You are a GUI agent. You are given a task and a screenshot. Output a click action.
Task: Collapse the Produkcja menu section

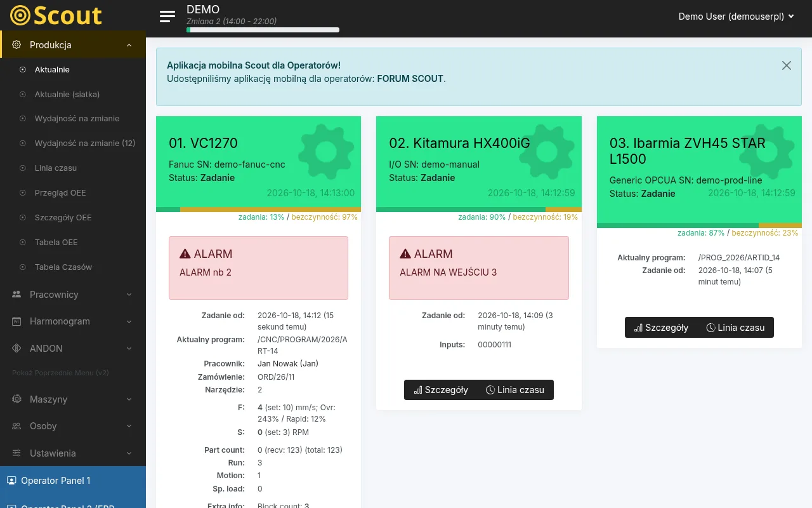[x=129, y=45]
